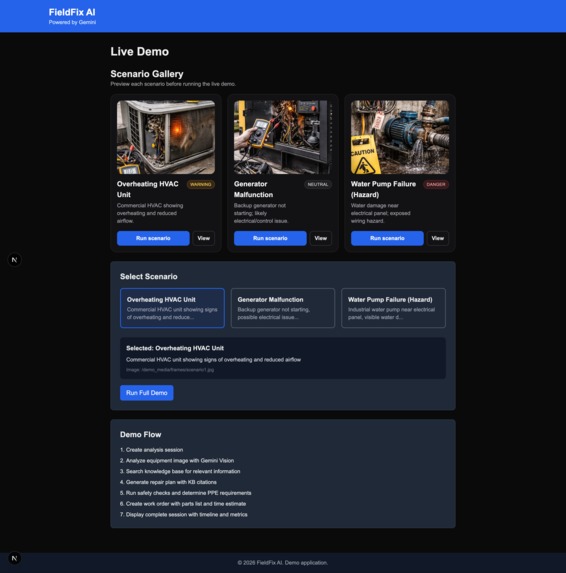
Task: Click the Run Full Demo button
Action: click(147, 393)
